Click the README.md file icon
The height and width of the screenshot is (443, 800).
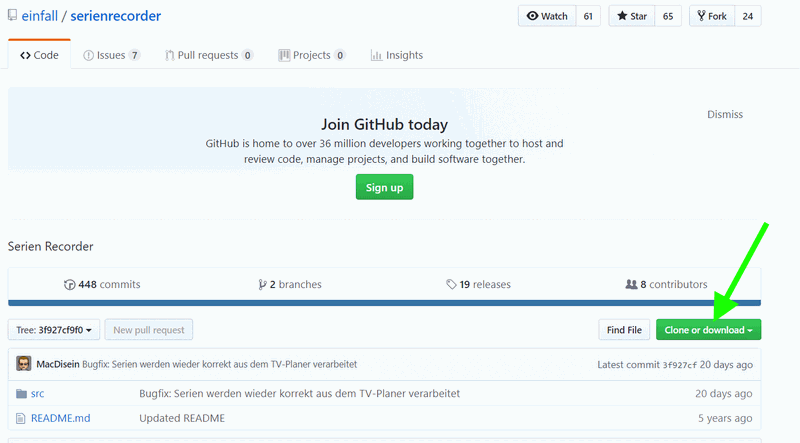coord(20,419)
